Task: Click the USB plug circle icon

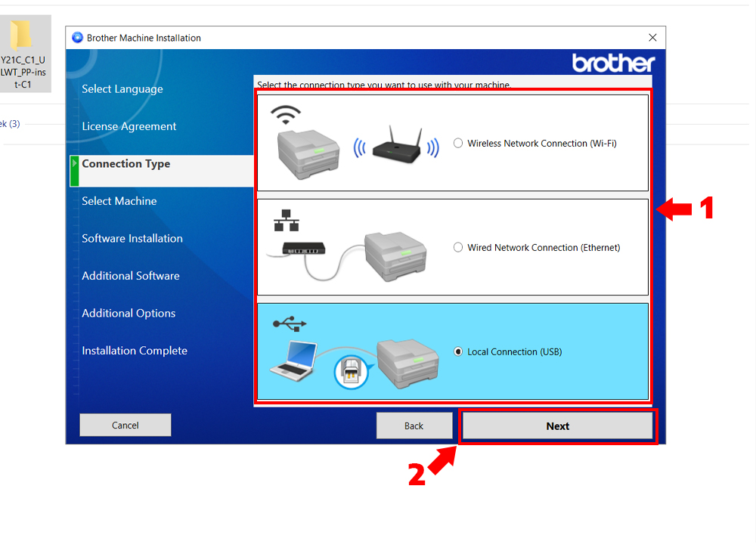Action: [351, 372]
